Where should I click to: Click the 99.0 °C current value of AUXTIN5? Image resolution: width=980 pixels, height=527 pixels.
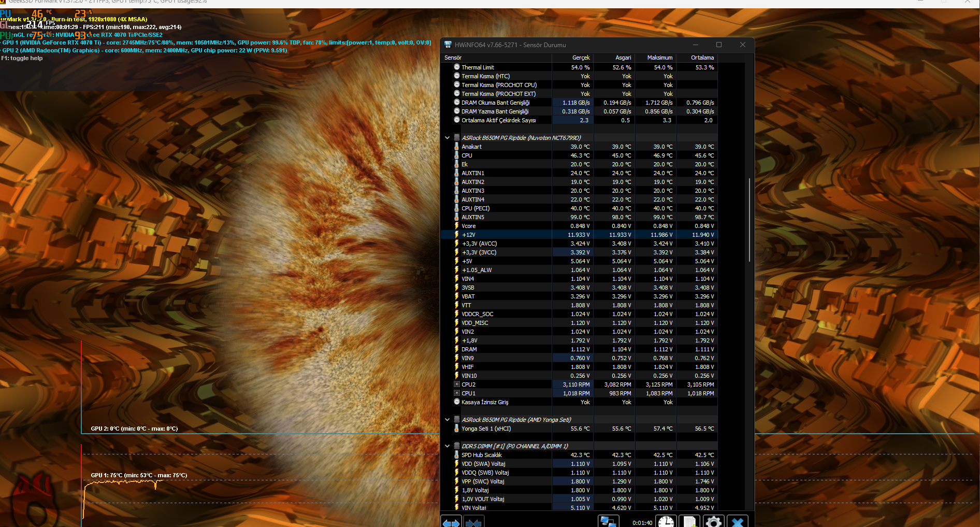coord(580,217)
